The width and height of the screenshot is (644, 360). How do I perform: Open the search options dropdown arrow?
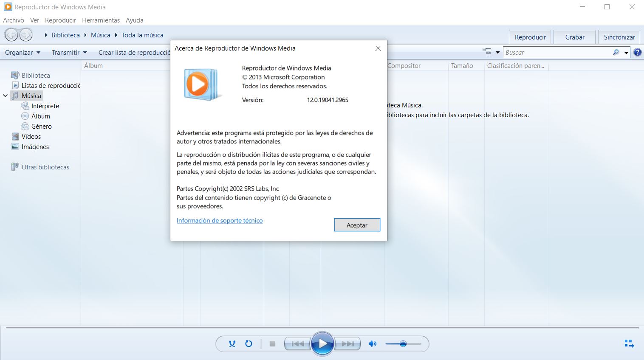pyautogui.click(x=626, y=53)
